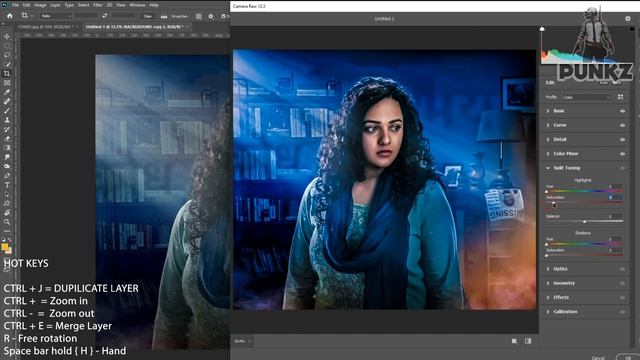Select the Type tool
The image size is (640, 360).
7,185
